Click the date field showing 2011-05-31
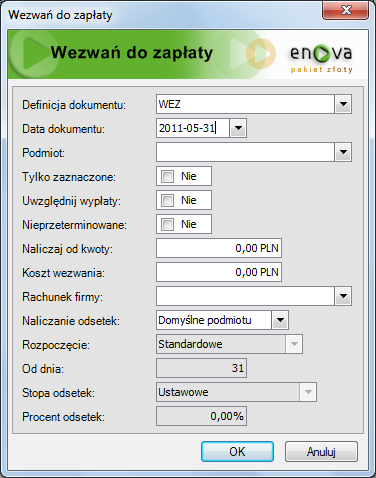This screenshot has width=376, height=478. tap(193, 128)
